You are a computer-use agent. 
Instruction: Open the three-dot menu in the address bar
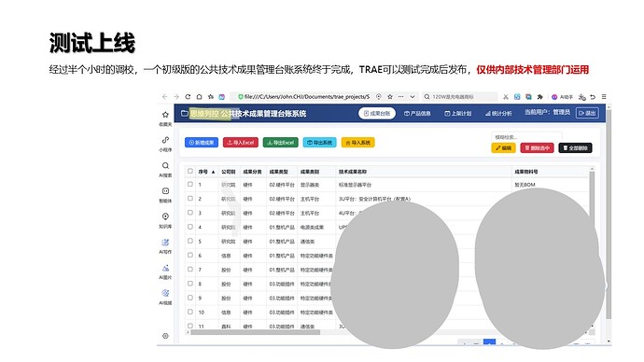(400, 97)
